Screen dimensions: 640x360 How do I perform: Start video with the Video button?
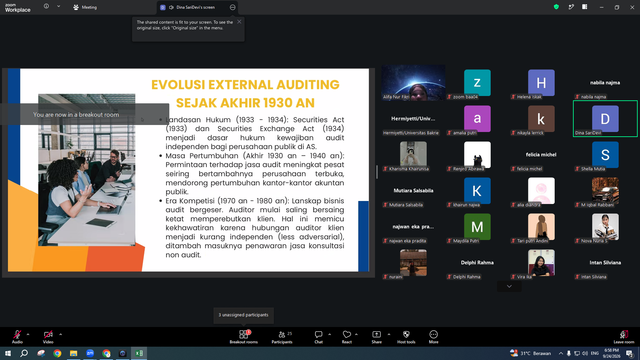point(48,337)
